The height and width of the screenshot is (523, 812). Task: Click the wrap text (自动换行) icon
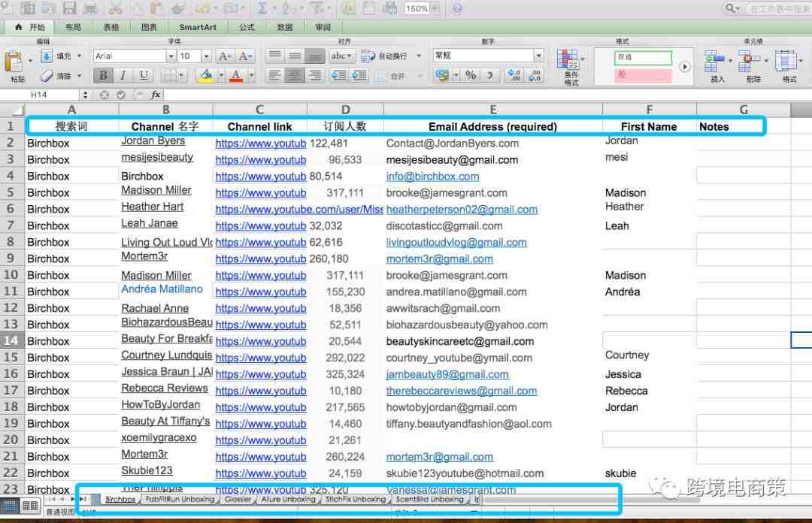click(x=368, y=56)
